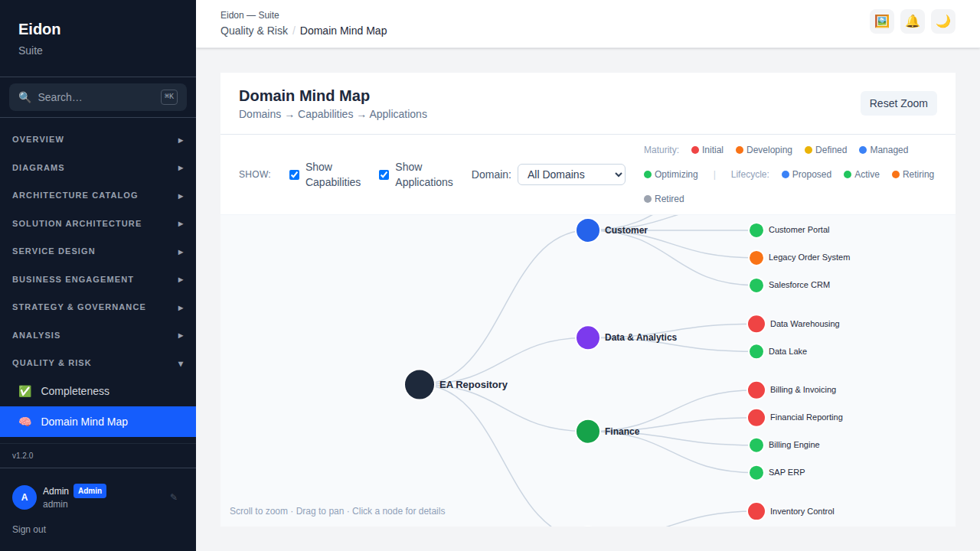Expand the Service Design section
The width and height of the screenshot is (980, 551).
point(98,252)
